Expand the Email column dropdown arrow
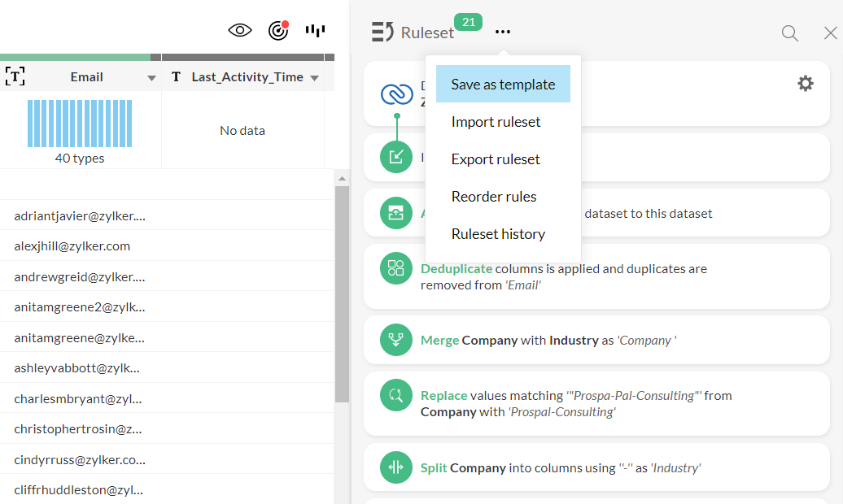This screenshot has width=843, height=504. coord(151,79)
